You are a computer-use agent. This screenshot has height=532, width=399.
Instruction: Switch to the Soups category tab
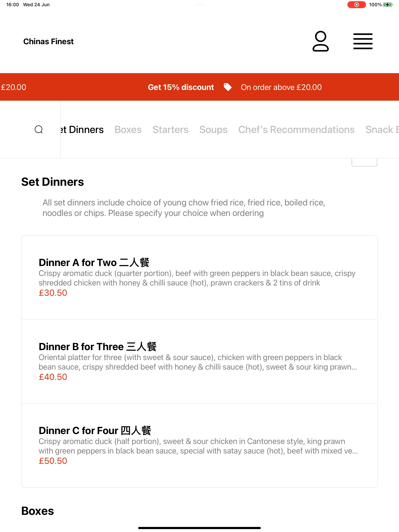click(213, 129)
